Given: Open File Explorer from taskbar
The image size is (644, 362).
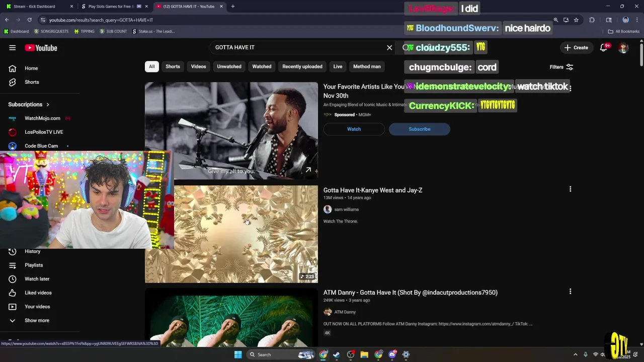Looking at the screenshot, I should tap(364, 354).
